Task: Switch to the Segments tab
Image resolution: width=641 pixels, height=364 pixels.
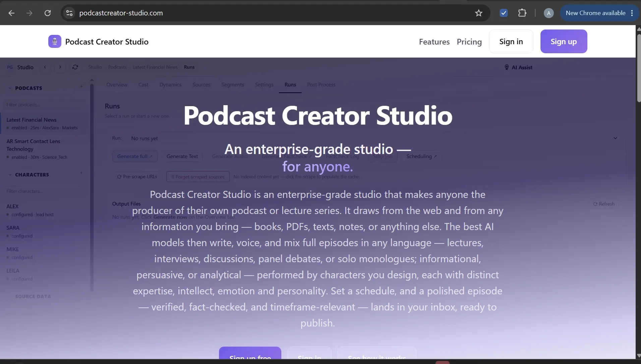Action: [x=232, y=85]
